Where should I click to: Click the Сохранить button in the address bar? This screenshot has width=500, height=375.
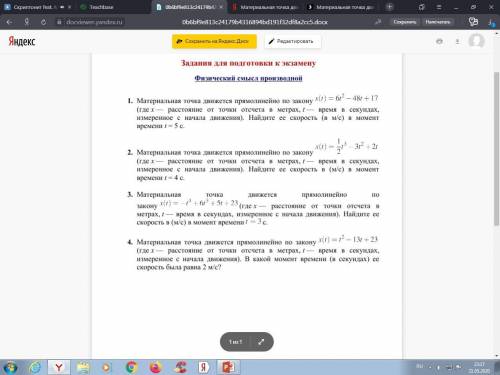(x=405, y=22)
